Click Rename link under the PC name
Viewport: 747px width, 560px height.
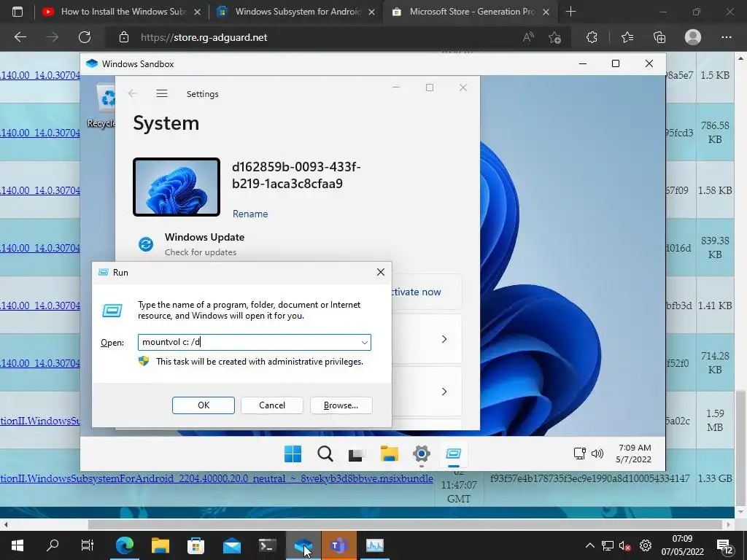pos(250,214)
